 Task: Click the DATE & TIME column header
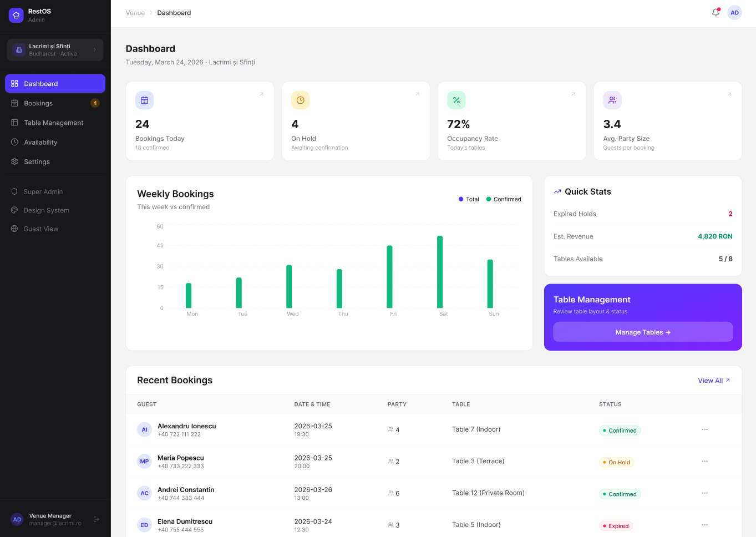pyautogui.click(x=312, y=404)
